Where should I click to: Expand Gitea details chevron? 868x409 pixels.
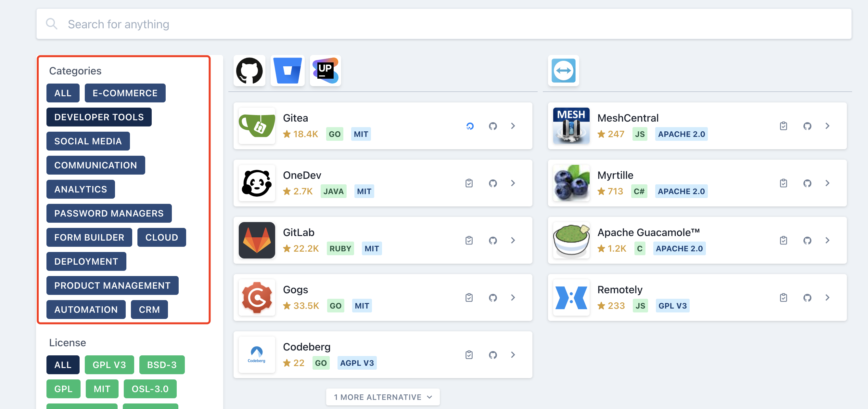tap(513, 126)
